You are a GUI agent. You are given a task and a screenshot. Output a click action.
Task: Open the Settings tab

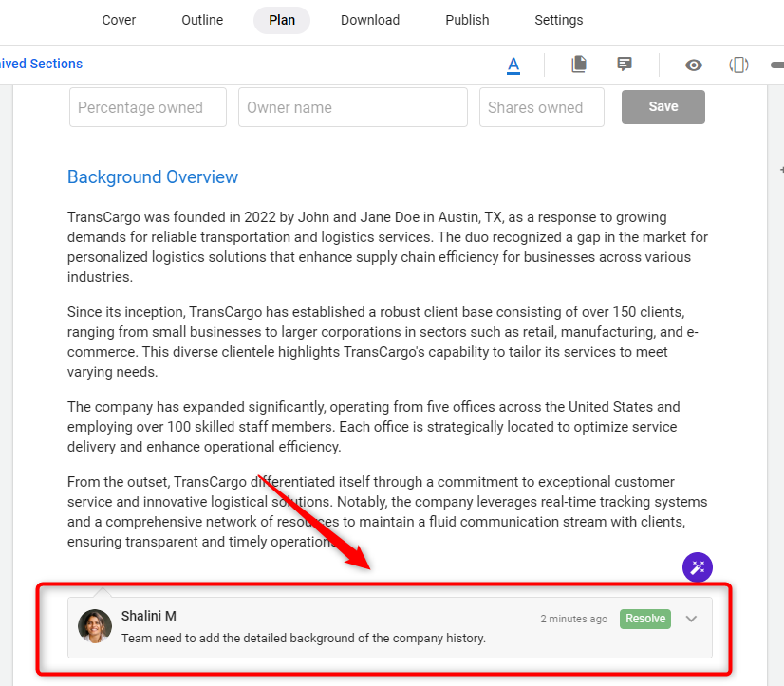coord(558,20)
